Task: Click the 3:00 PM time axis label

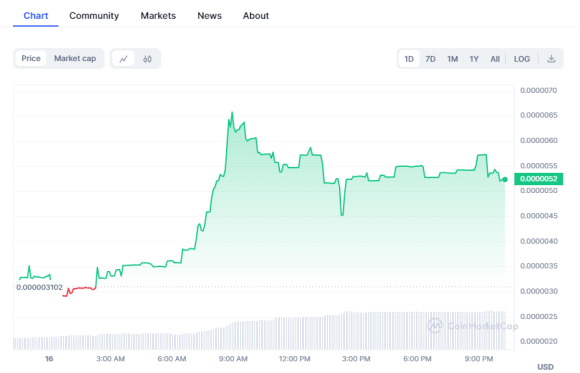Action: click(x=356, y=359)
